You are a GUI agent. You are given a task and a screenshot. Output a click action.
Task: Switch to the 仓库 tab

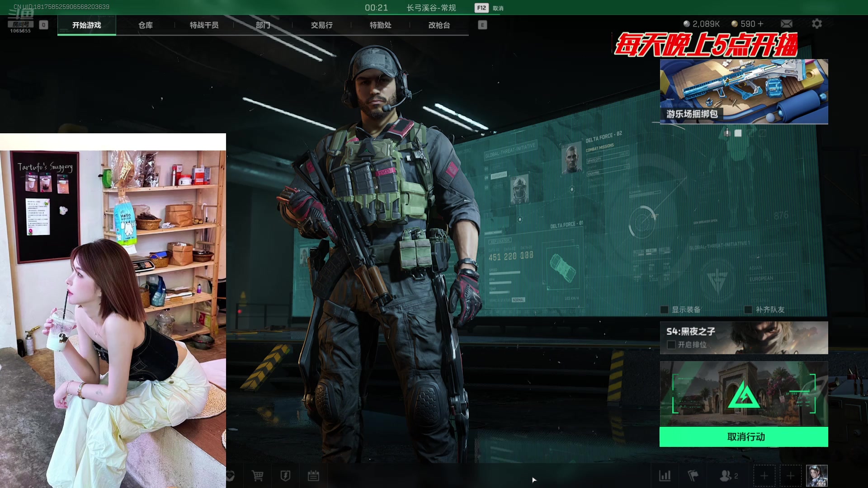tap(145, 25)
